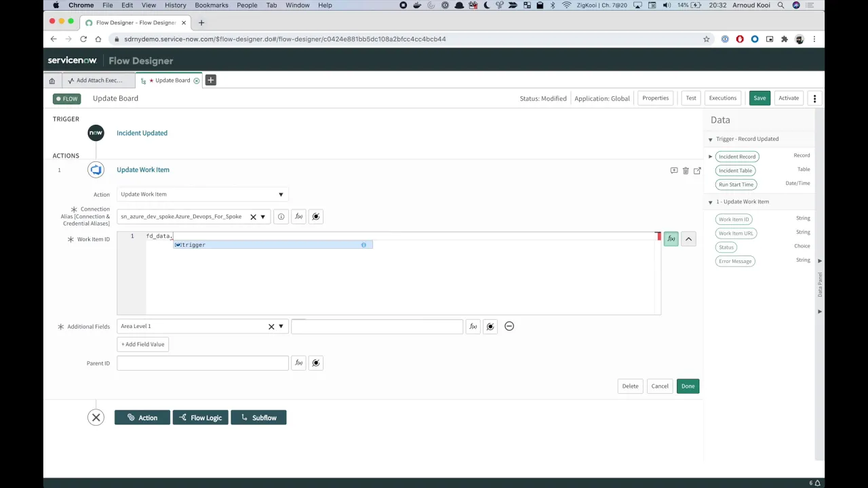Image resolution: width=868 pixels, height=488 pixels.
Task: Add an annotation using the comment icon on the action
Action: 673,170
